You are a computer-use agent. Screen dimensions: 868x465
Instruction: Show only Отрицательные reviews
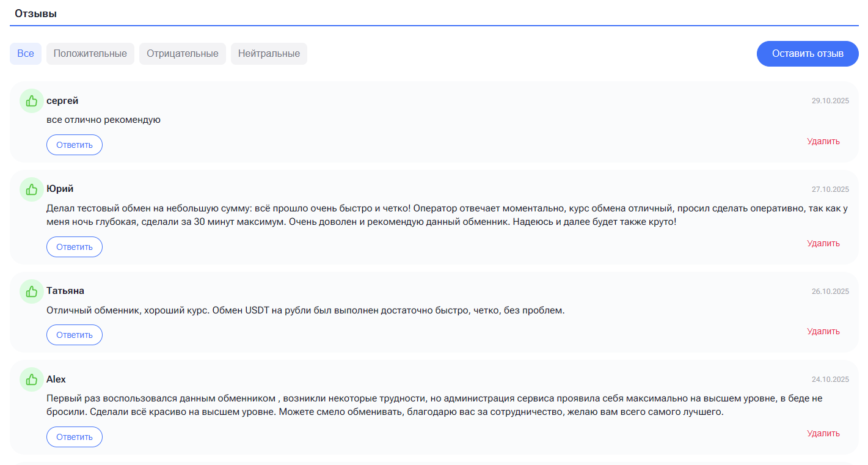point(183,54)
